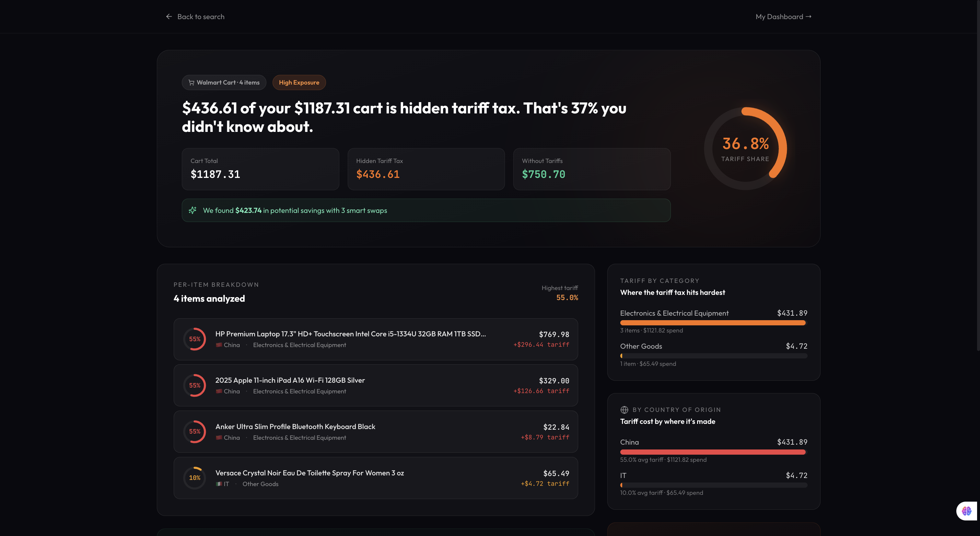Select the HP Premium Laptop item row
The image size is (980, 536).
pyautogui.click(x=376, y=339)
